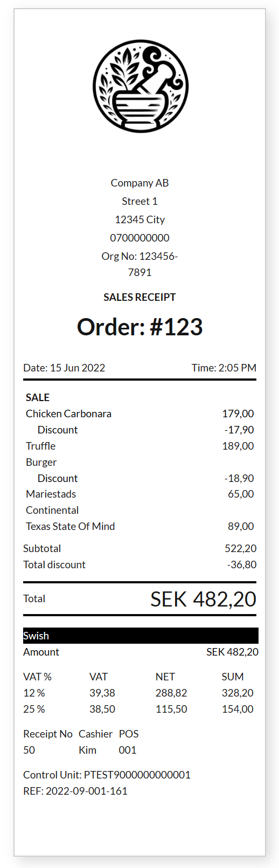This screenshot has height=868, width=279.
Task: Click the Subtotal 522,20 value
Action: pos(241,548)
